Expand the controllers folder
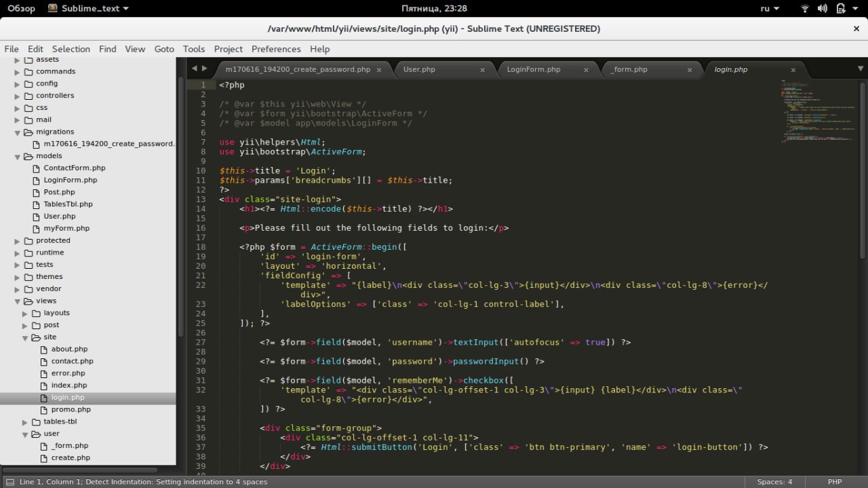Image resolution: width=868 pixels, height=488 pixels. coord(18,96)
